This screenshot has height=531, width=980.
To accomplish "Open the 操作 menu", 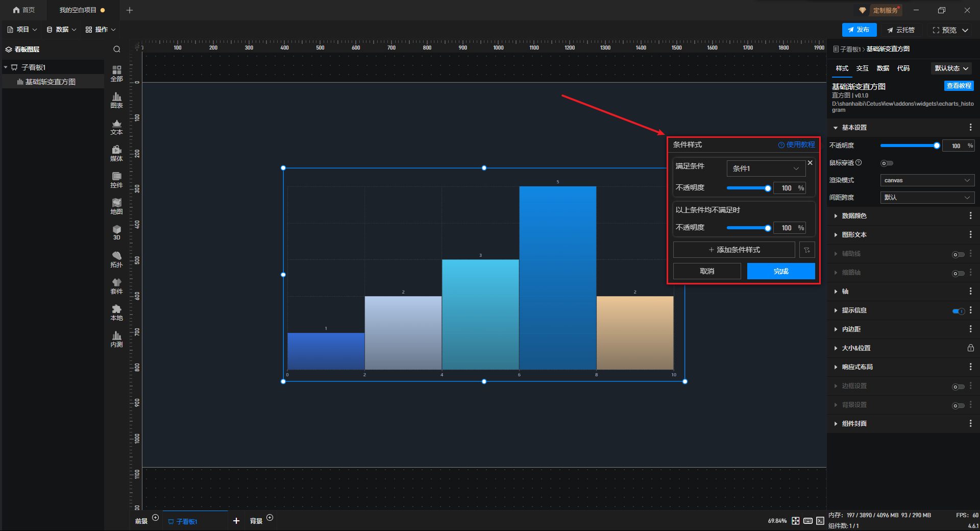I will (101, 30).
